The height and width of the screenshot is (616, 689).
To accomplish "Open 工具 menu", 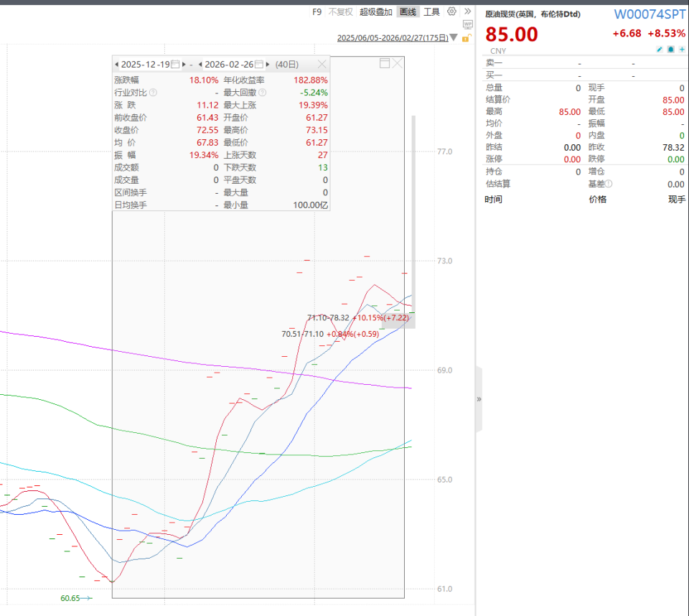I will [431, 12].
